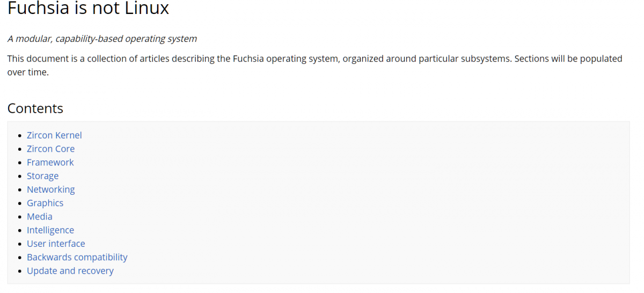Open the Graphics link

pyautogui.click(x=45, y=203)
